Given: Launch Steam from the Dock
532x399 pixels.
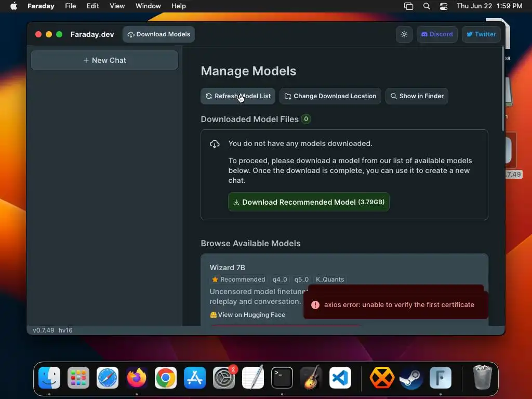Looking at the screenshot, I should coord(411,378).
